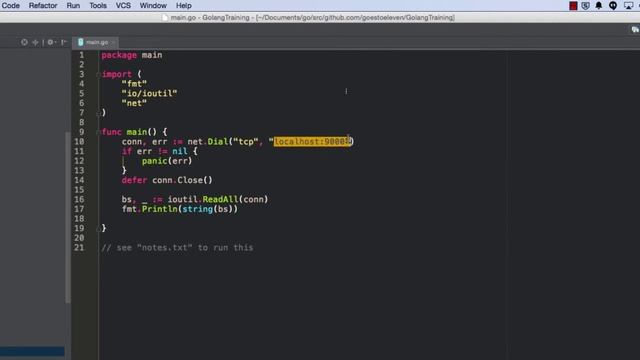Click "package main" on line 1

(x=132, y=55)
